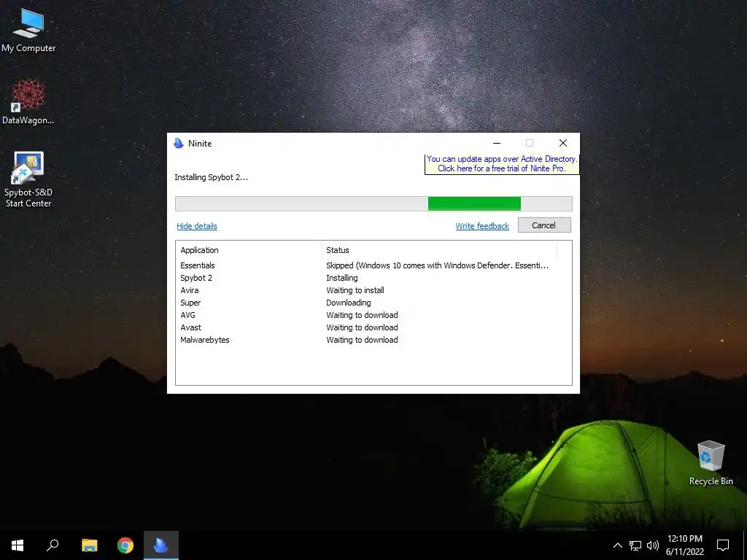Click the Ninite logo in title bar
Image resolution: width=747 pixels, height=560 pixels.
[179, 144]
